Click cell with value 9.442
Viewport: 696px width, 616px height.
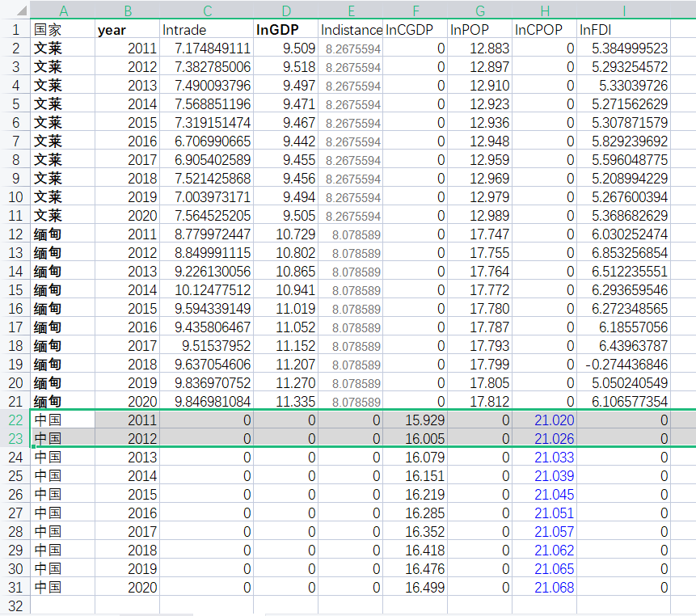click(286, 141)
